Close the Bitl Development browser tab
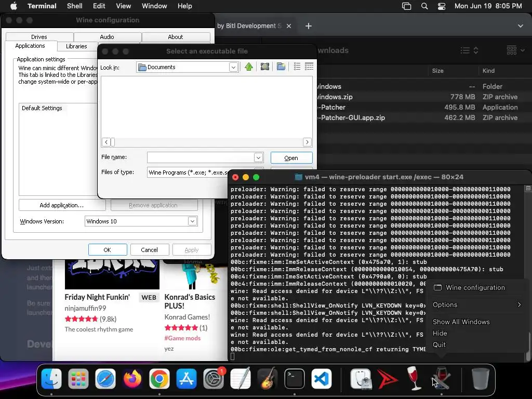Image resolution: width=532 pixels, height=399 pixels. (x=289, y=26)
